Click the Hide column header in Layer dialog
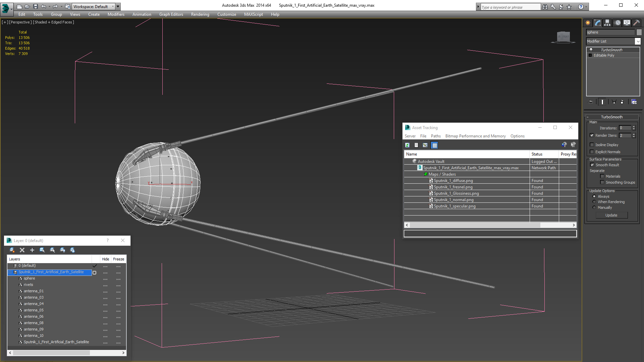The height and width of the screenshot is (362, 644). click(105, 259)
